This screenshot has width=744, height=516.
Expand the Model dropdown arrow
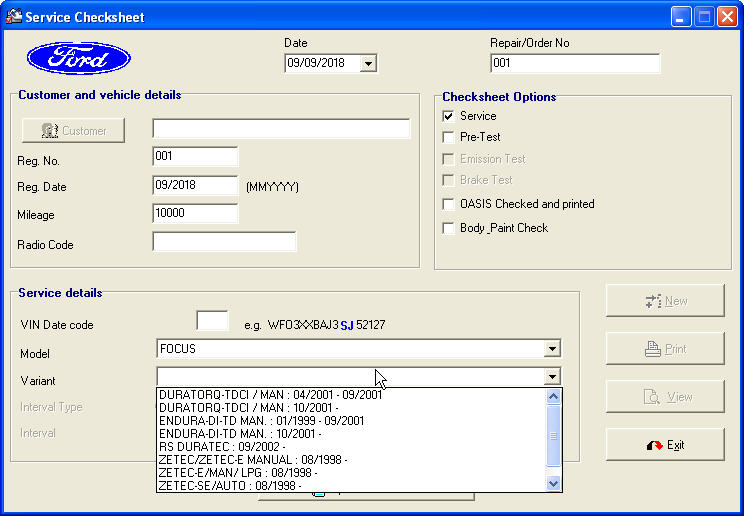click(x=552, y=349)
